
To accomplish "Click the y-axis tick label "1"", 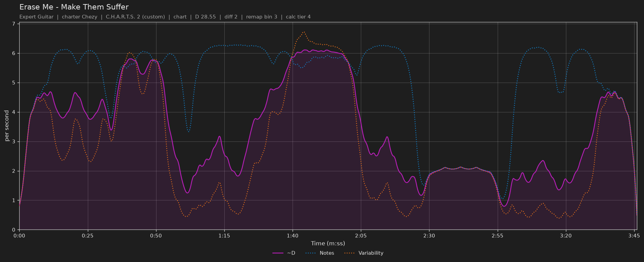I will click(14, 201).
